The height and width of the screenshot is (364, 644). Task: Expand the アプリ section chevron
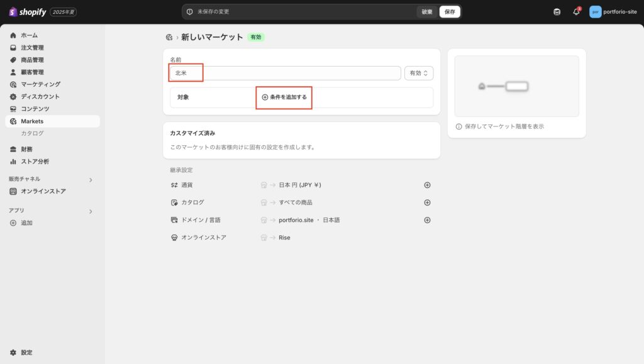(91, 212)
